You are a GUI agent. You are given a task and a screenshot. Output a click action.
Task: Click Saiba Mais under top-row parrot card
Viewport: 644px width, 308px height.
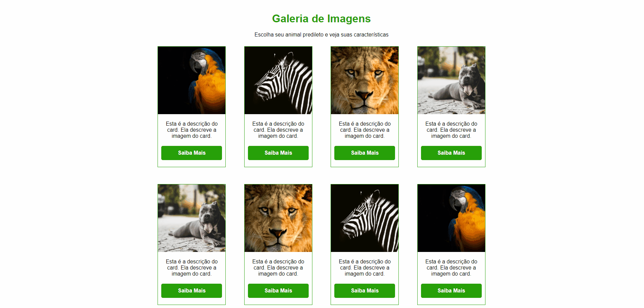(192, 153)
